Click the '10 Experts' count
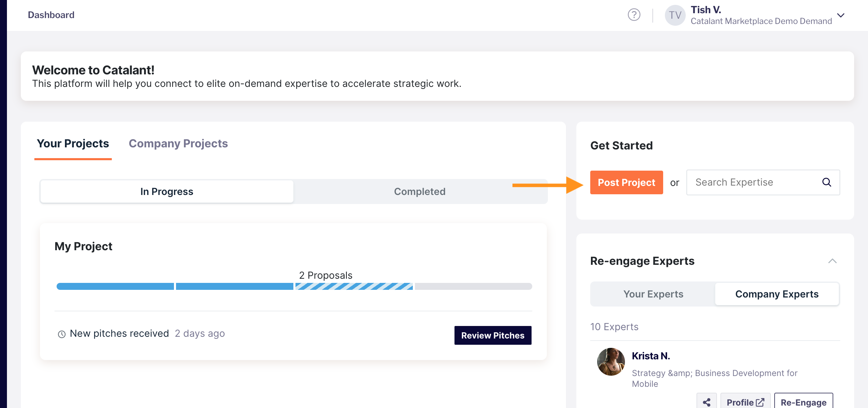Image resolution: width=868 pixels, height=408 pixels. point(614,327)
